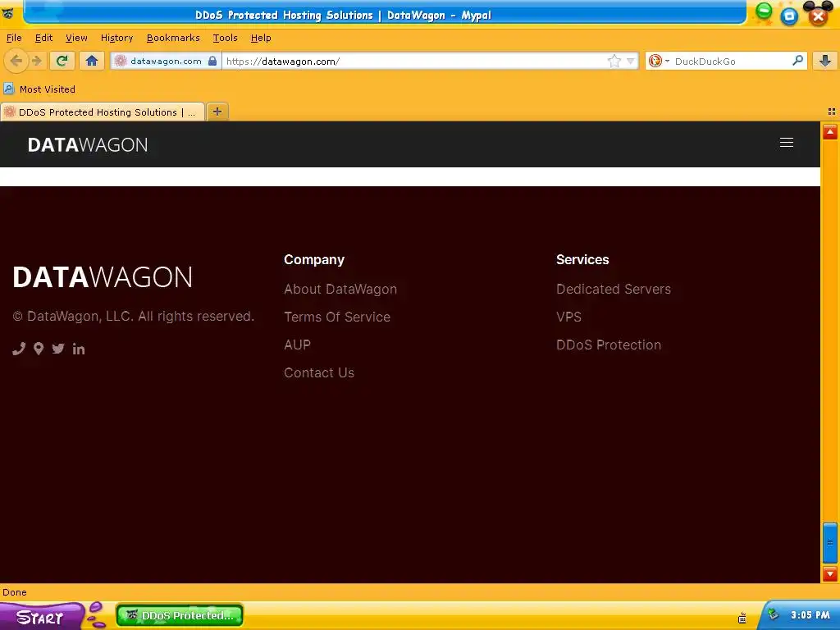Minimize the window with the green button
This screenshot has width=840, height=630.
point(764,11)
